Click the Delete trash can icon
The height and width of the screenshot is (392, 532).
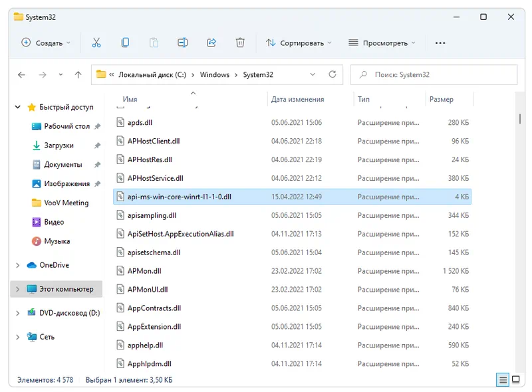pyautogui.click(x=240, y=43)
